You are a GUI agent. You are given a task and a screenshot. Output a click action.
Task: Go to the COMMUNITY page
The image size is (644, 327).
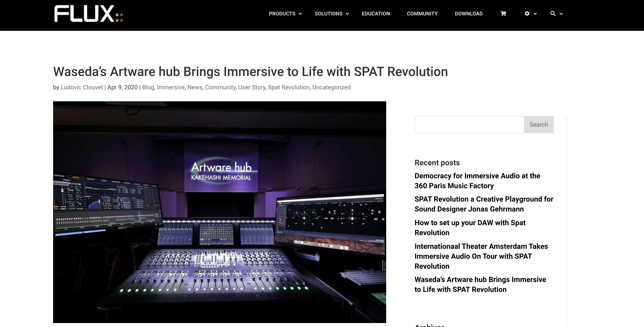[422, 14]
